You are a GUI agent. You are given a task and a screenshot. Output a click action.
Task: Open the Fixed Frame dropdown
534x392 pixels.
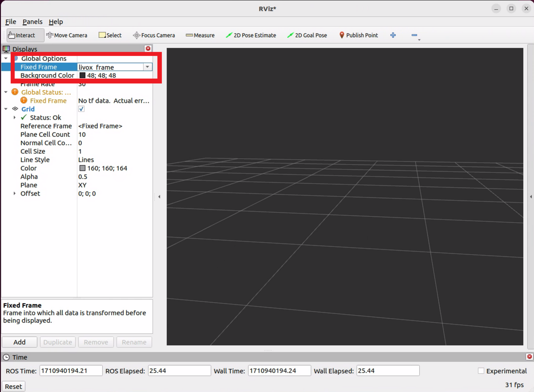(147, 67)
